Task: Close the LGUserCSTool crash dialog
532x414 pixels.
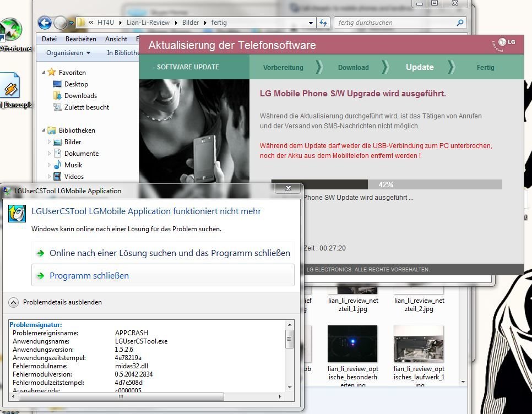Action: (288, 188)
